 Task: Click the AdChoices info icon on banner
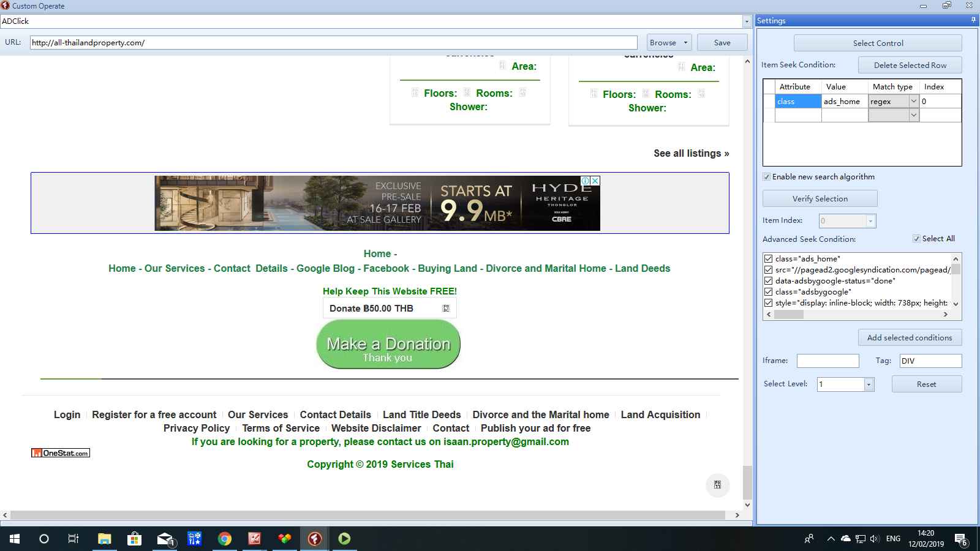pyautogui.click(x=586, y=181)
